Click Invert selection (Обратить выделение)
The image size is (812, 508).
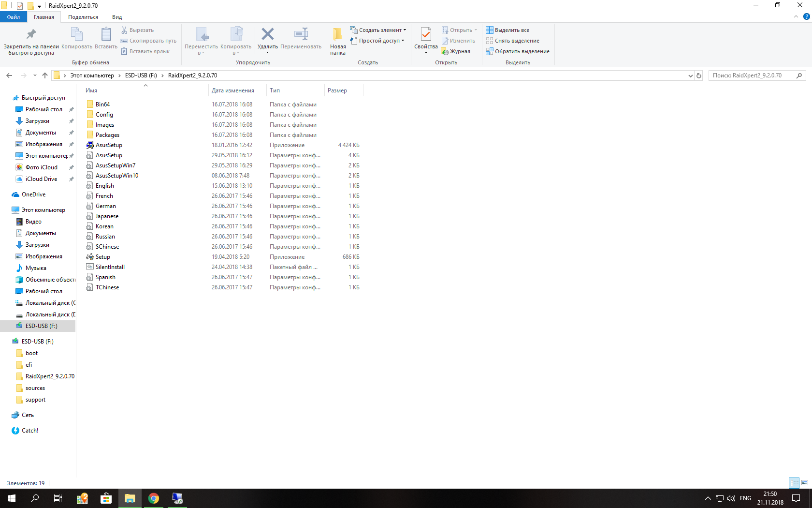[x=518, y=51]
